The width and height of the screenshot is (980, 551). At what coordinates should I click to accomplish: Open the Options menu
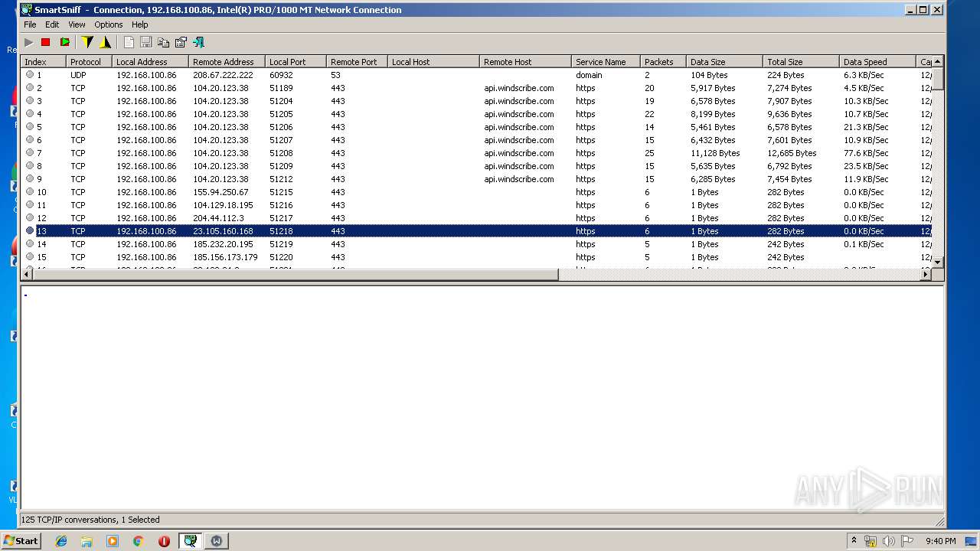109,24
